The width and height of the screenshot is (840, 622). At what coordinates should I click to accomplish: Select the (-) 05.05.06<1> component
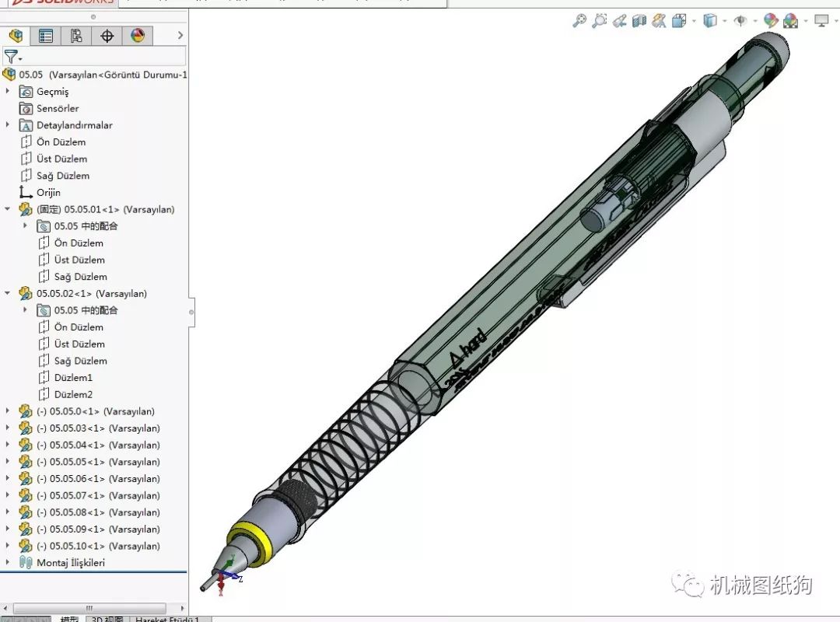[98, 478]
